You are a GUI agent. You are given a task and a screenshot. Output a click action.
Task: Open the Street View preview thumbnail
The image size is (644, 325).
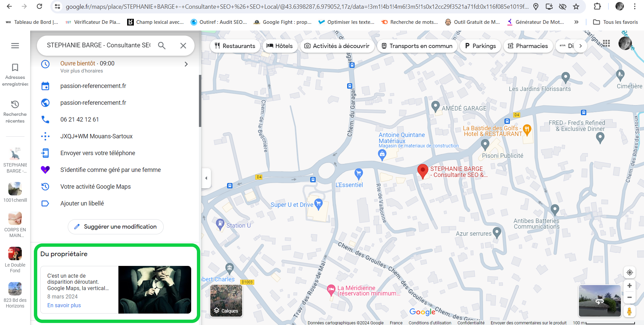[600, 300]
